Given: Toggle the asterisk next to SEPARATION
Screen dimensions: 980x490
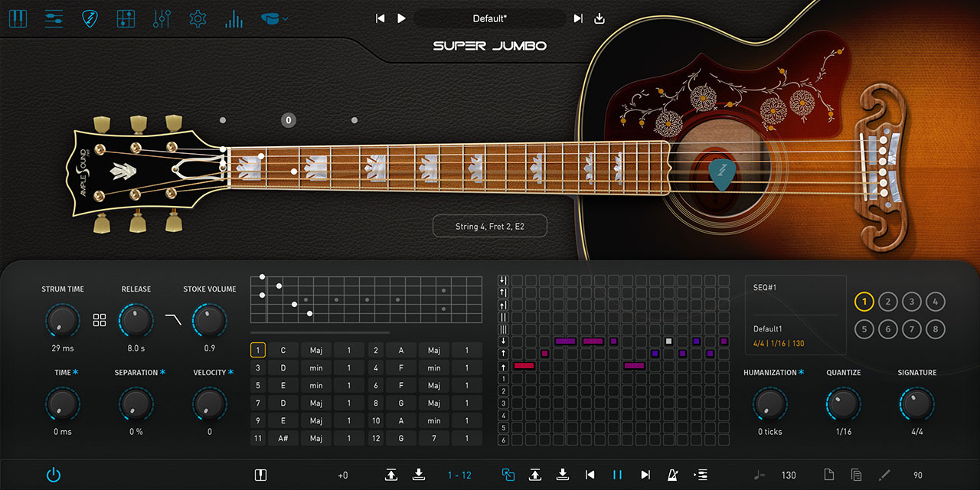Looking at the screenshot, I should coord(163,373).
